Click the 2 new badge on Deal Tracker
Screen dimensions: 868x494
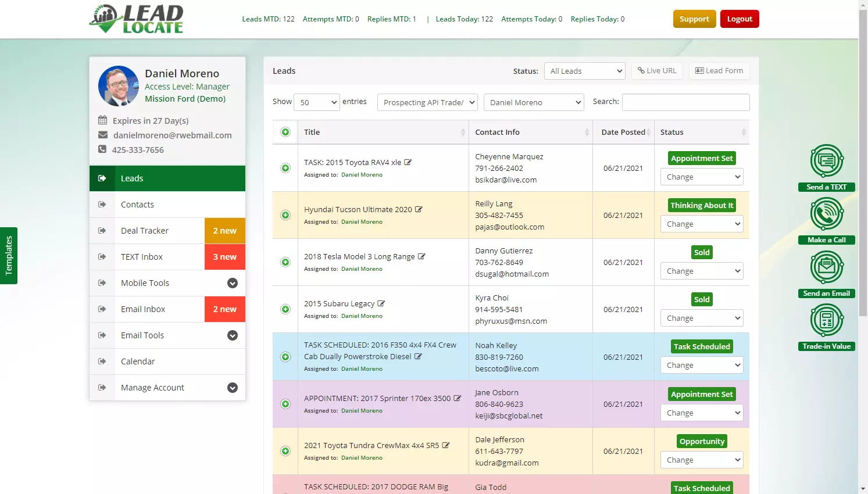[x=225, y=231]
